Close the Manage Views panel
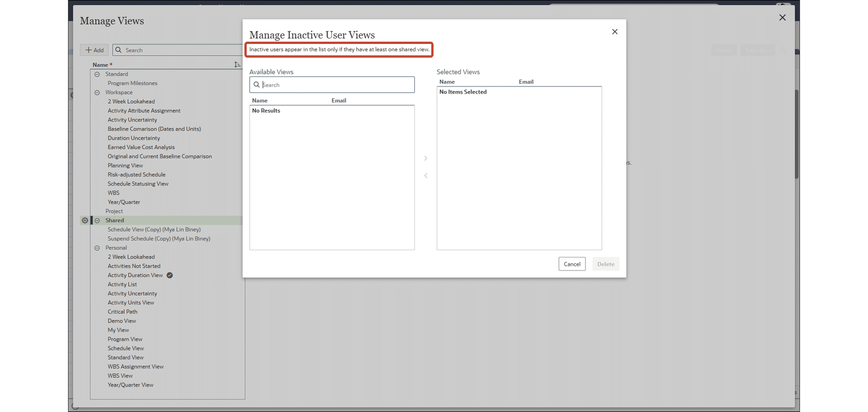868x412 pixels. [x=782, y=18]
